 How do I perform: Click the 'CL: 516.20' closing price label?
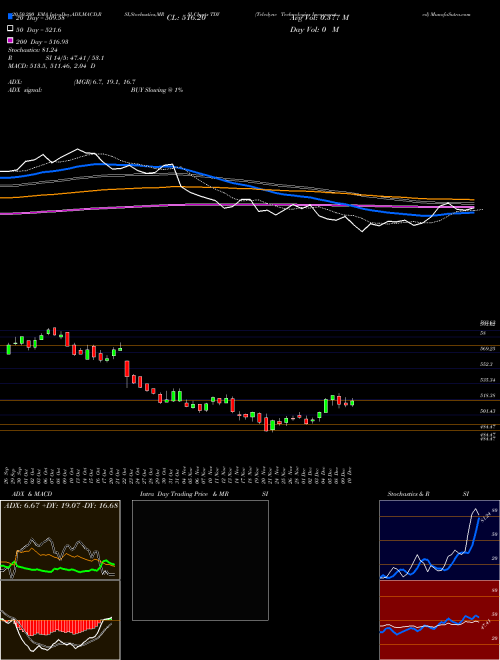(186, 18)
